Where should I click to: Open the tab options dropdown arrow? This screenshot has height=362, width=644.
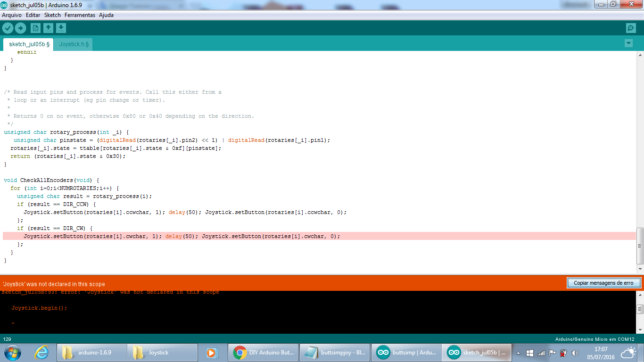[628, 43]
